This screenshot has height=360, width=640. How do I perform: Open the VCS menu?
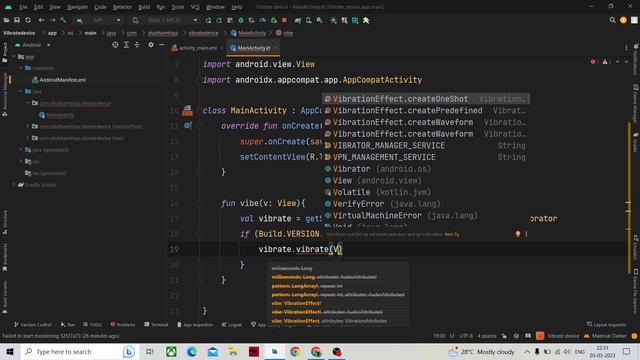(195, 7)
